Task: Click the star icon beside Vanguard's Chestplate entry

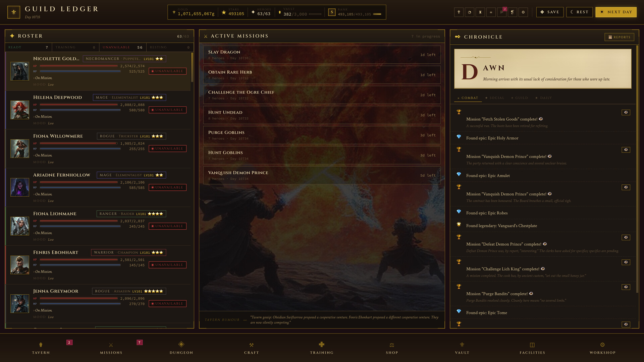Action: pos(459,224)
